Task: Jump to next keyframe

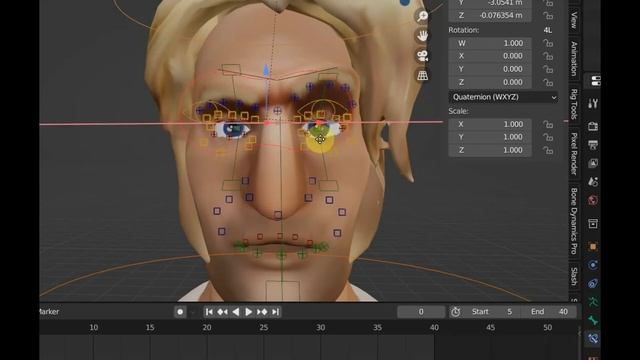Action: point(262,312)
